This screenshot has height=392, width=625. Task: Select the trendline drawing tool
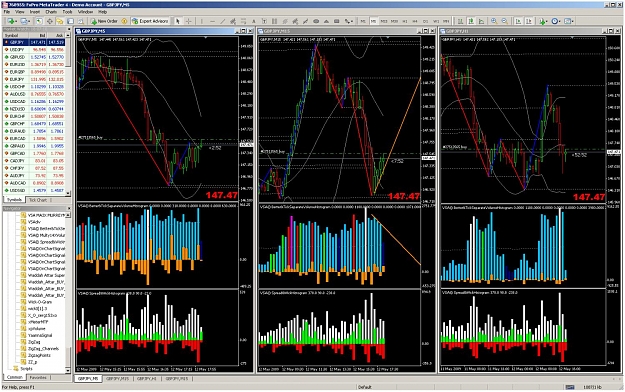pos(223,21)
